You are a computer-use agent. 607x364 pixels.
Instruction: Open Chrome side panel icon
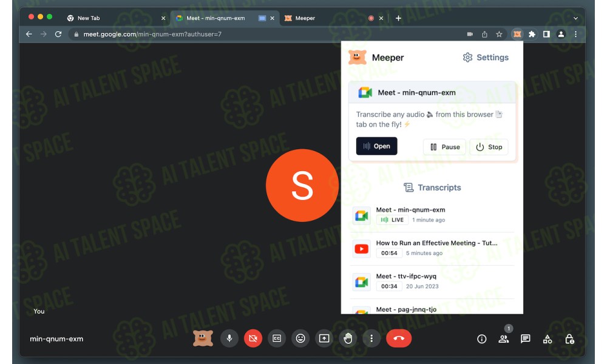click(546, 34)
